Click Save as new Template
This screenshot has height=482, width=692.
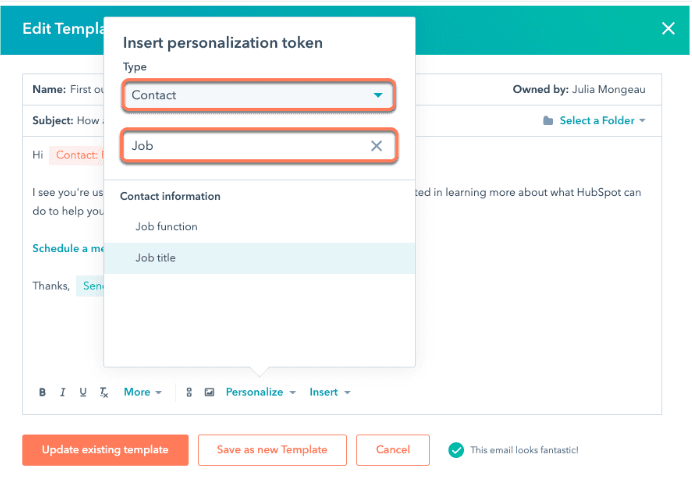pyautogui.click(x=272, y=450)
